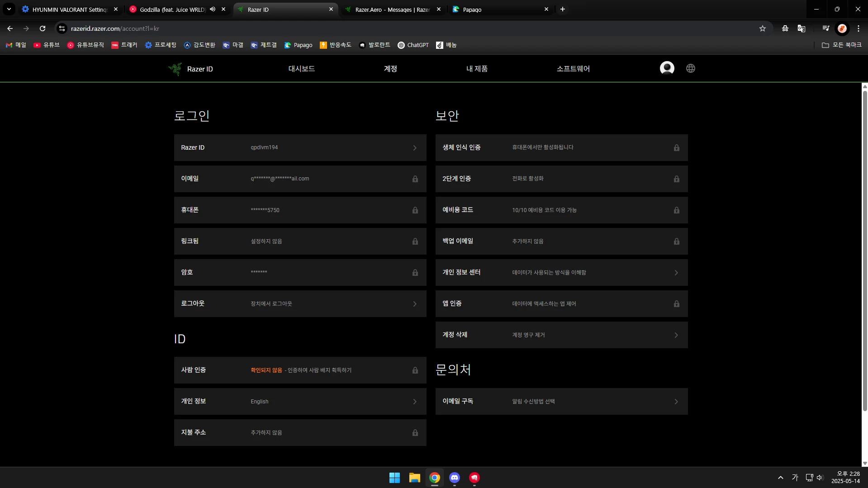868x488 pixels.
Task: Switch to the HYUNMIN VALORANT Settings tab
Action: [69, 9]
